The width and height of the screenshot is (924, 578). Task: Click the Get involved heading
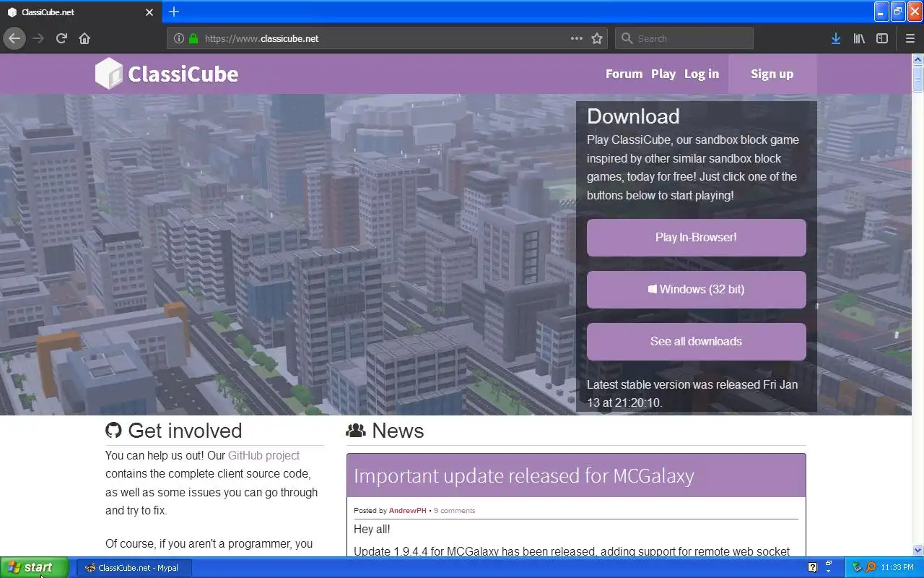click(185, 431)
